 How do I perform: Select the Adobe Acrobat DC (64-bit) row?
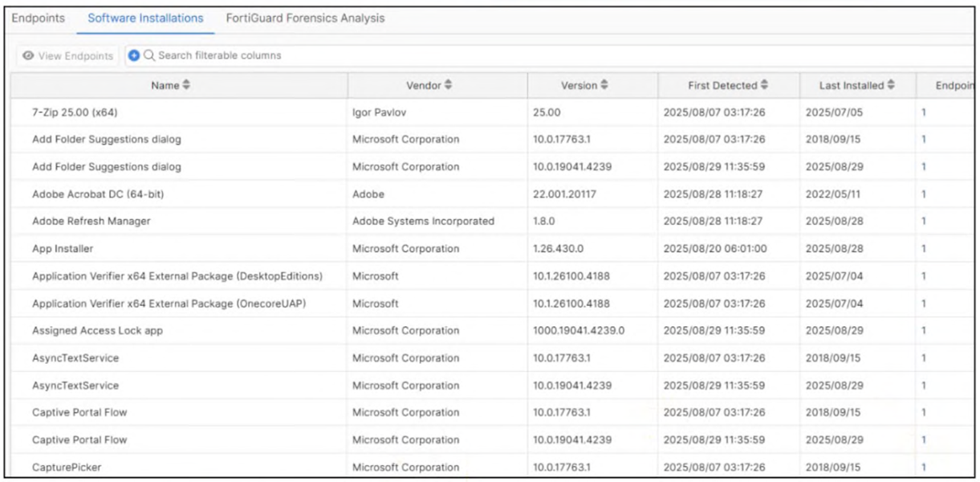coord(98,194)
